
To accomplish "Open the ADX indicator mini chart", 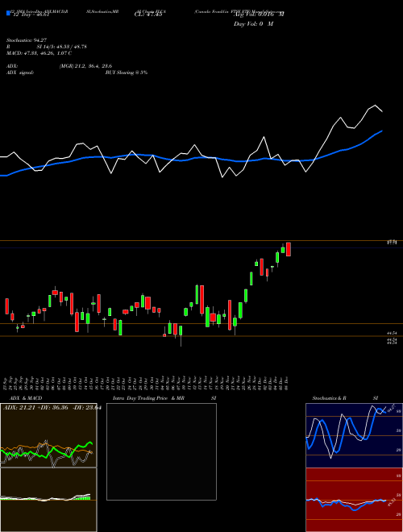I will coord(48,435).
